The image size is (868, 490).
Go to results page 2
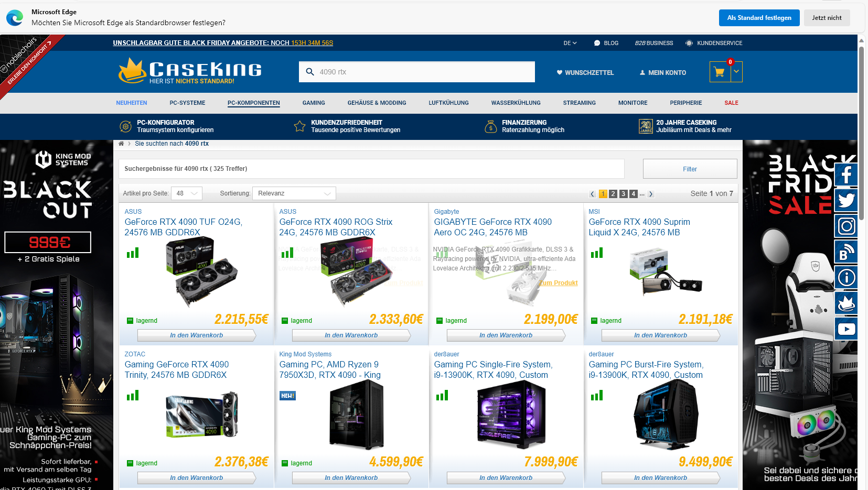[x=613, y=194]
